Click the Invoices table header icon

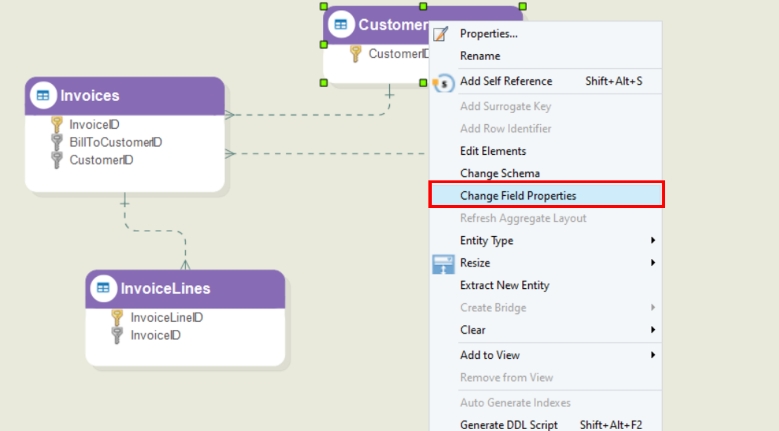point(43,96)
